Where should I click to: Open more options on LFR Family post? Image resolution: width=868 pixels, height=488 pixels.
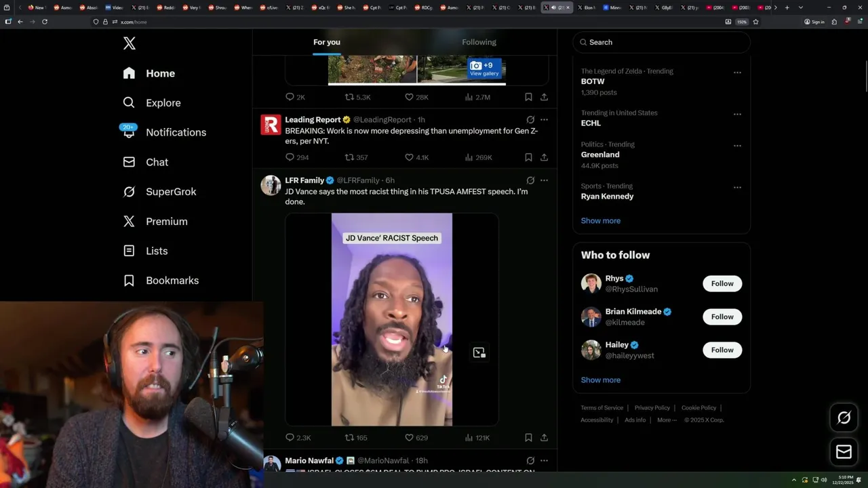click(544, 180)
